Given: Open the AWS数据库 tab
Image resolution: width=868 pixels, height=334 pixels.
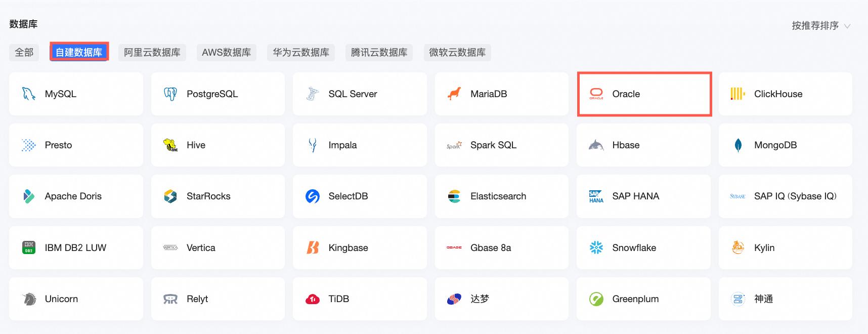Looking at the screenshot, I should [x=227, y=52].
